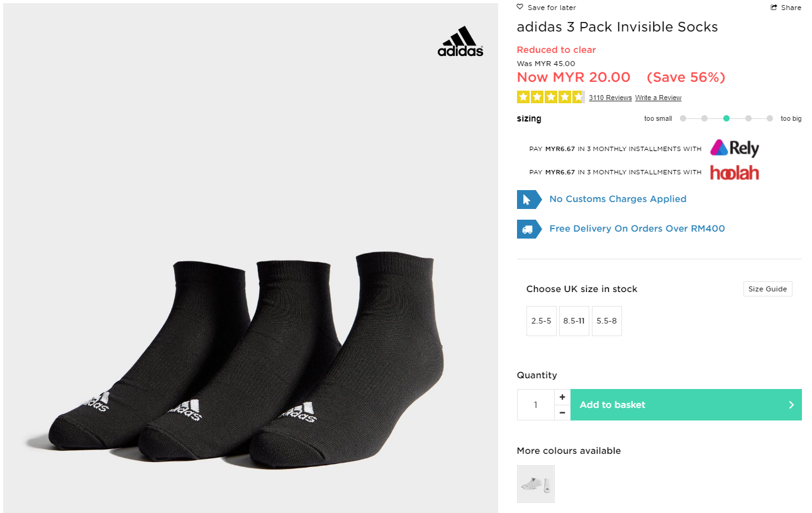Select the white colour variant thumbnail
Image resolution: width=812 pixels, height=513 pixels.
coord(536,484)
